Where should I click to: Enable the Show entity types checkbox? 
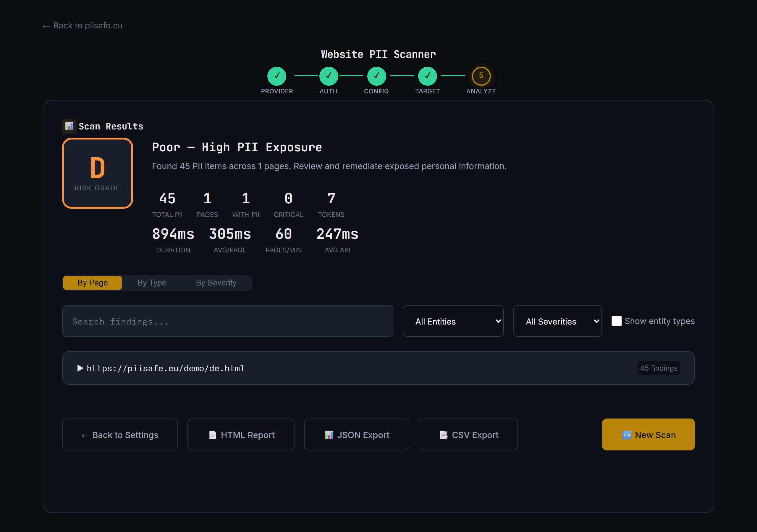pyautogui.click(x=617, y=321)
